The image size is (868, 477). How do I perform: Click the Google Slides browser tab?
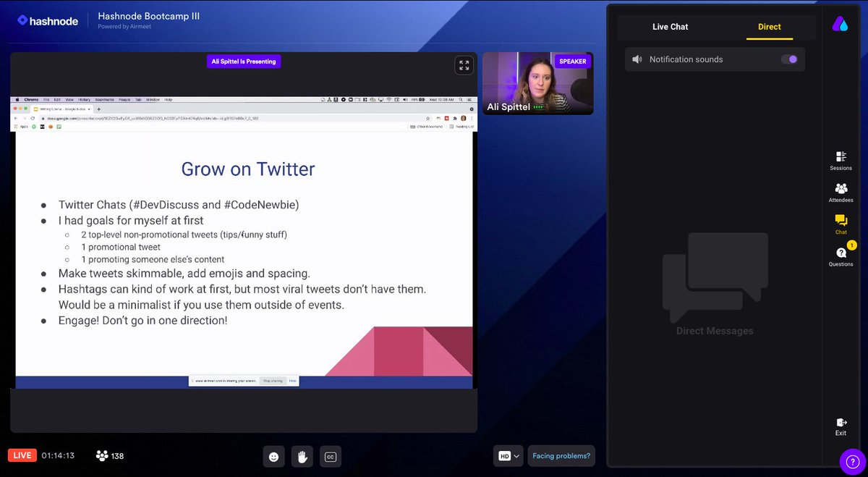(x=61, y=109)
